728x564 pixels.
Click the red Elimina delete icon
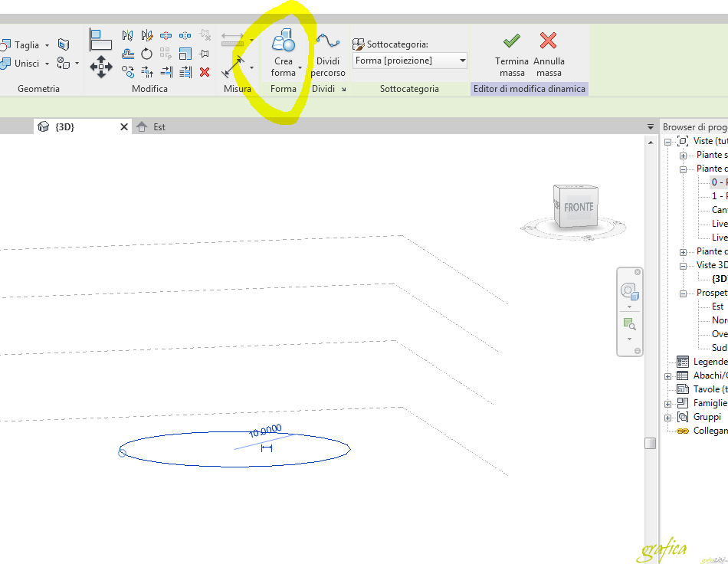(x=205, y=72)
